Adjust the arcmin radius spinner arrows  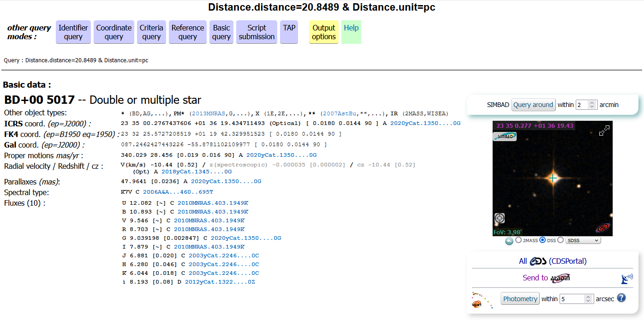pos(593,105)
